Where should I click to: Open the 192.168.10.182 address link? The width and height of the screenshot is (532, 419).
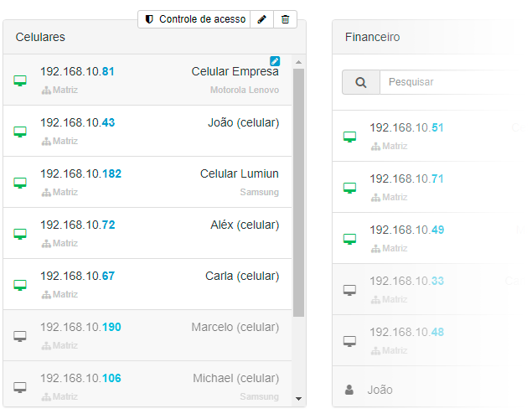(x=80, y=174)
